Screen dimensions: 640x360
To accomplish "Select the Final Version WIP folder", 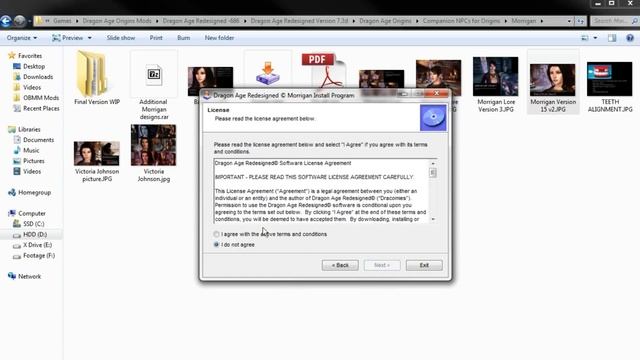I will pyautogui.click(x=97, y=78).
